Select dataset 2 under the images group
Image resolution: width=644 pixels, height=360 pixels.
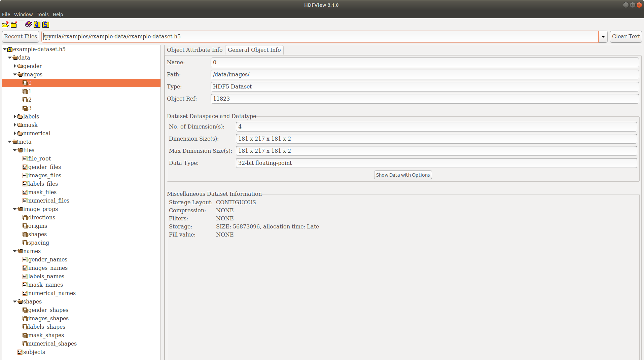tap(30, 100)
